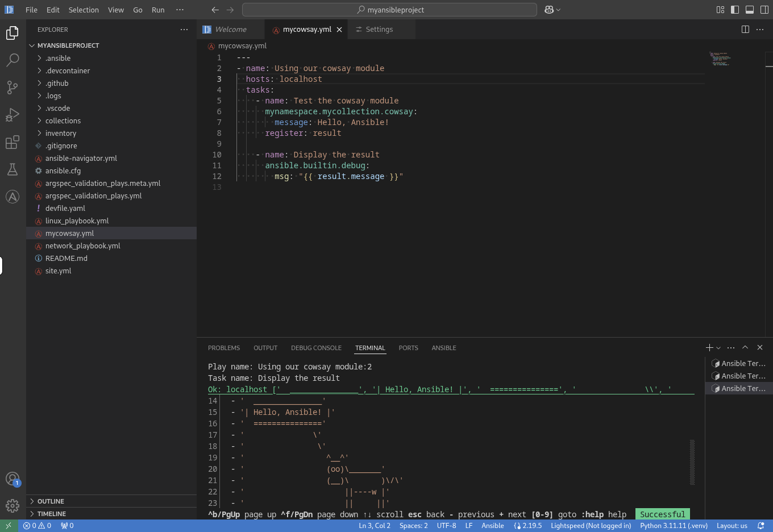The height and width of the screenshot is (532, 773).
Task: Click Ln 3, Col 2 in status bar
Action: (375, 526)
